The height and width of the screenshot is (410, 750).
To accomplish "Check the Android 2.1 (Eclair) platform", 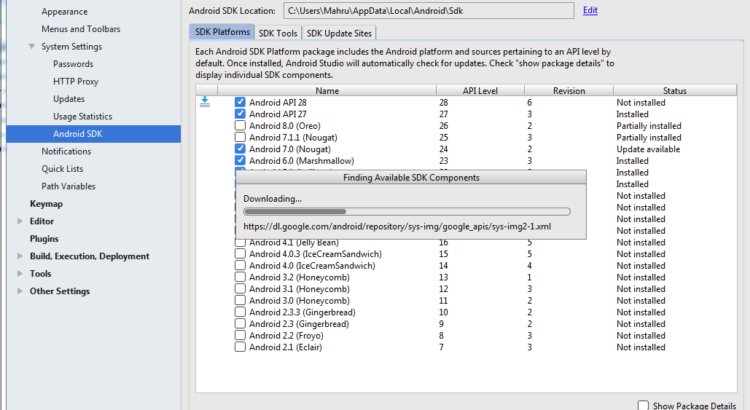I will 240,347.
